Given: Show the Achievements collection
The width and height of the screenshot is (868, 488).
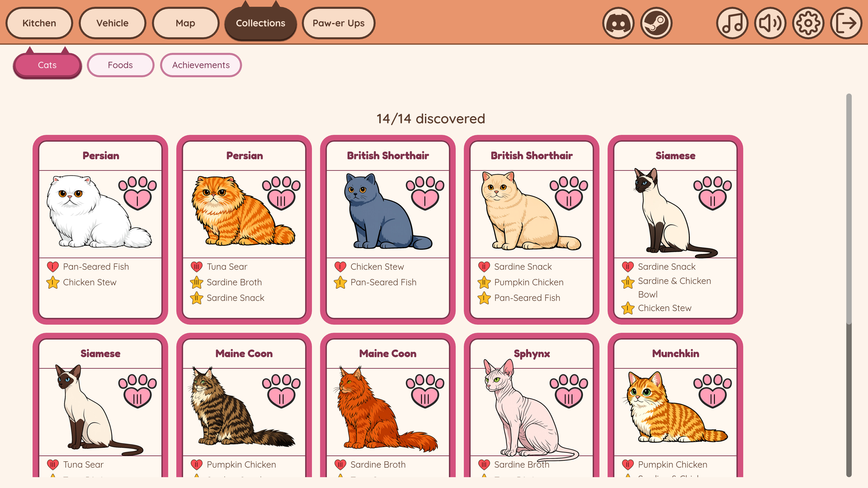Looking at the screenshot, I should click(201, 65).
